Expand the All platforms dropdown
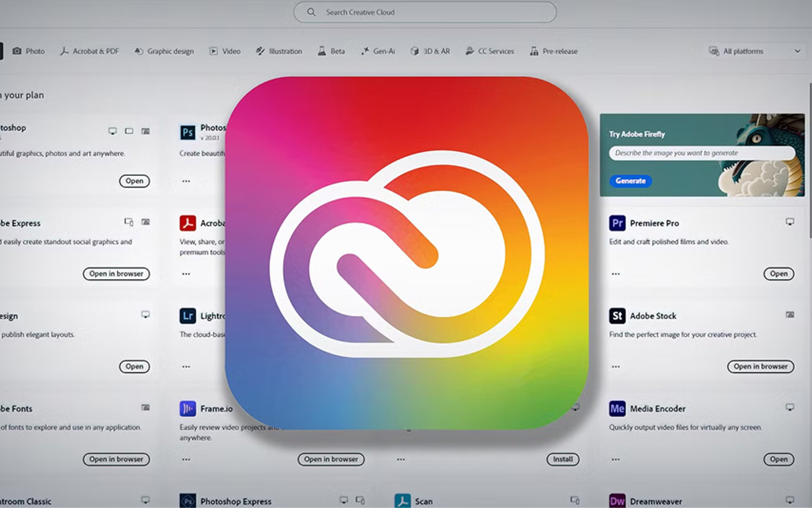The height and width of the screenshot is (508, 812). click(754, 52)
